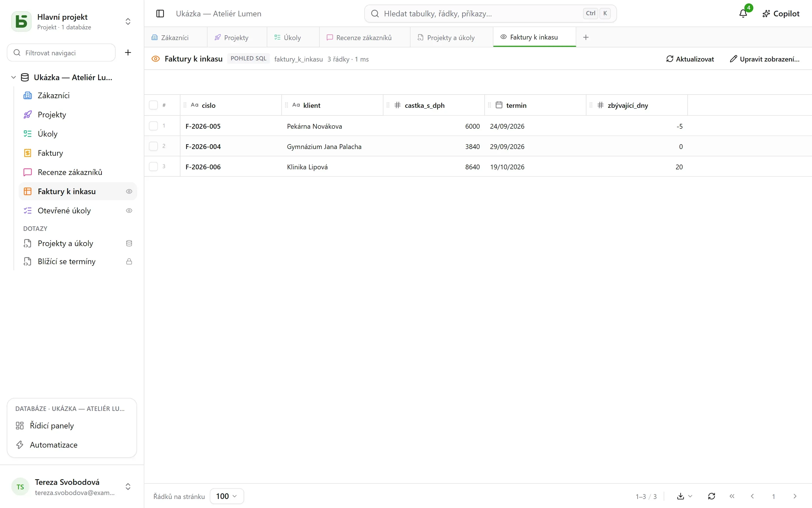
Task: Jump to first page icon
Action: point(732,496)
